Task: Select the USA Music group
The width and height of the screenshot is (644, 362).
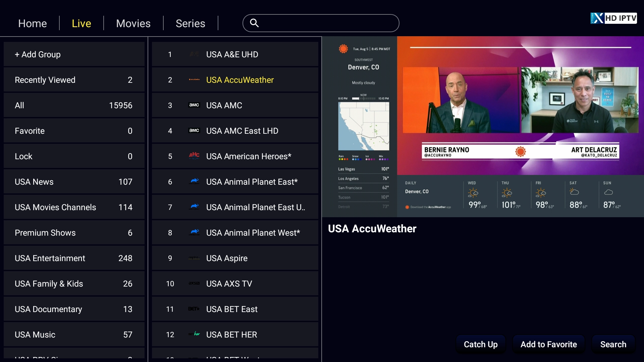Action: click(x=74, y=335)
